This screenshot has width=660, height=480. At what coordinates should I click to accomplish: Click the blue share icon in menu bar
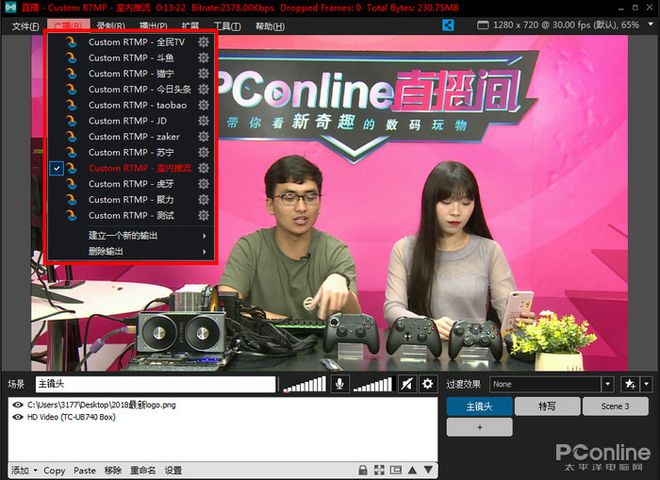(448, 25)
